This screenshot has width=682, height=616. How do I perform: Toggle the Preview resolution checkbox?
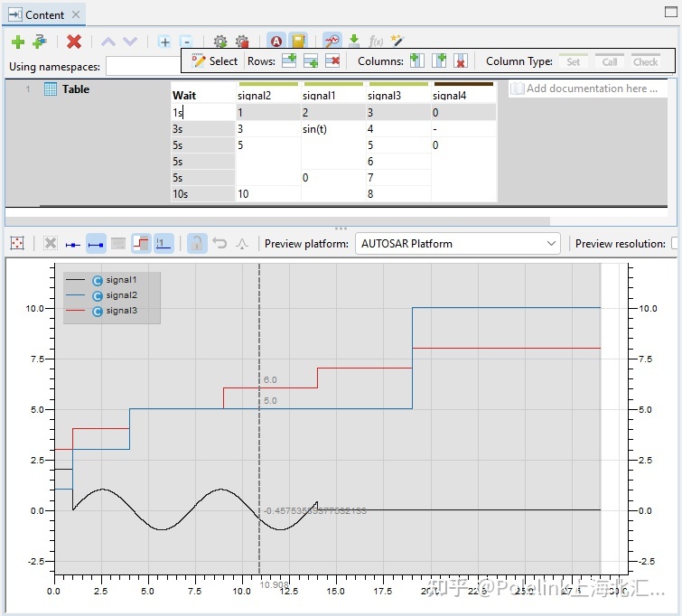676,243
